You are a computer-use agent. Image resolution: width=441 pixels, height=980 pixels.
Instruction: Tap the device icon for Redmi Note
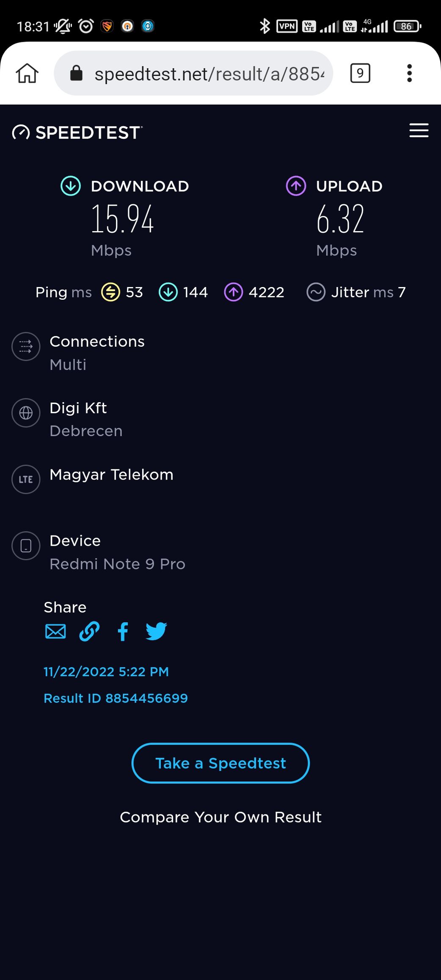[26, 546]
